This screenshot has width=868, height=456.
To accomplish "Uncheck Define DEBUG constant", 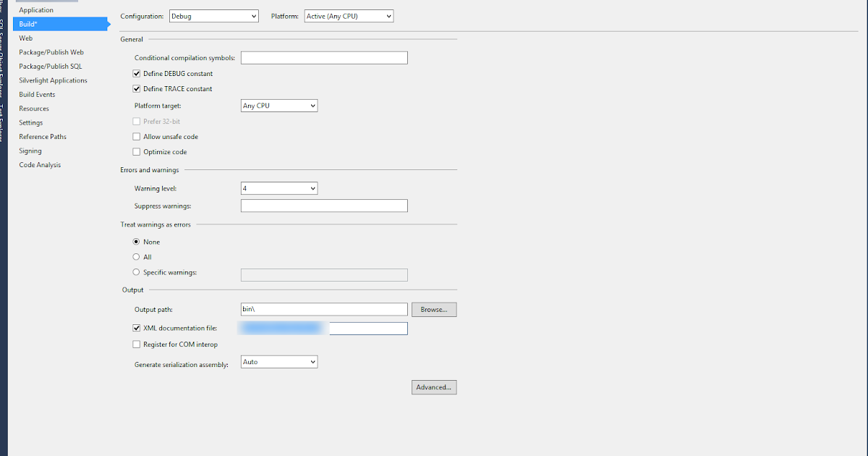I will coord(136,73).
